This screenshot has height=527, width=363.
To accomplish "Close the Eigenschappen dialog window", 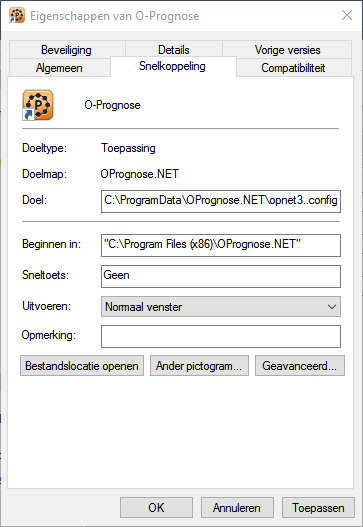I will coord(347,15).
